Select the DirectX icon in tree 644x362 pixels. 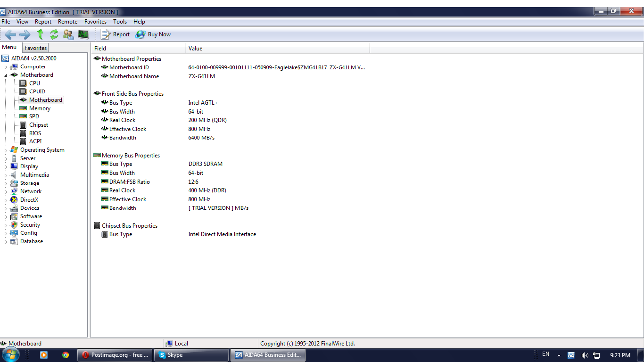pos(14,200)
